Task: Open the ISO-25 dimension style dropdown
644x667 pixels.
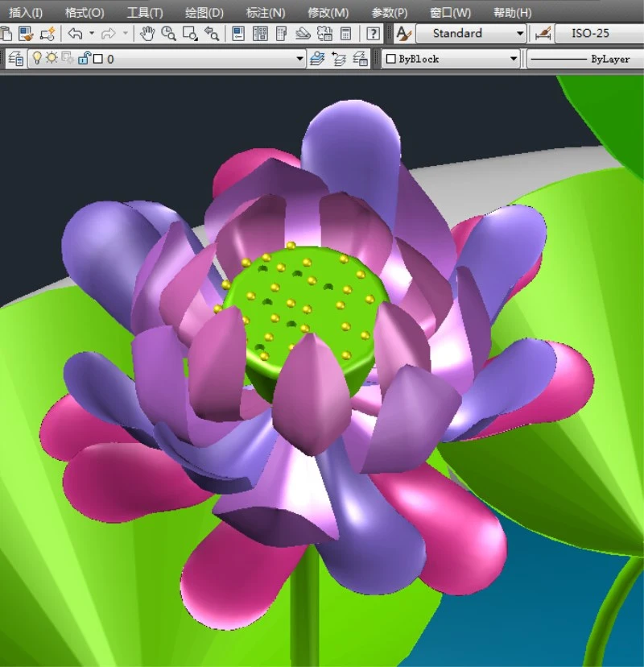Action: click(x=600, y=33)
